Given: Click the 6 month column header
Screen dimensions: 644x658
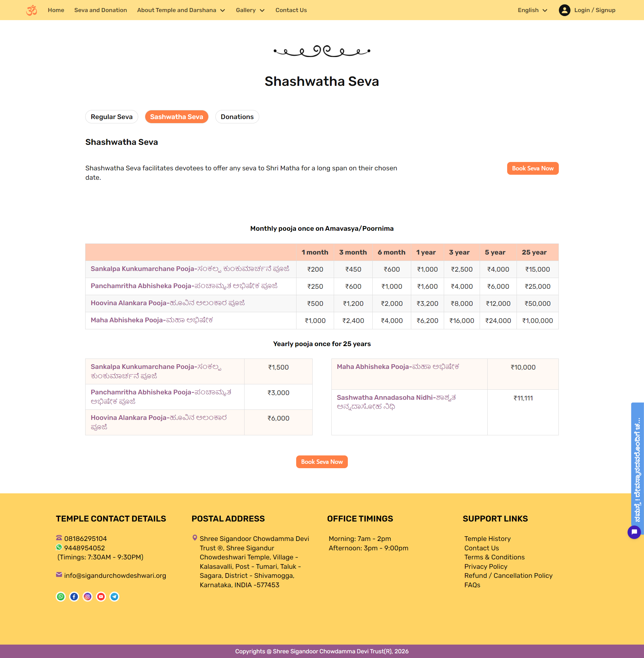Looking at the screenshot, I should pyautogui.click(x=391, y=252).
